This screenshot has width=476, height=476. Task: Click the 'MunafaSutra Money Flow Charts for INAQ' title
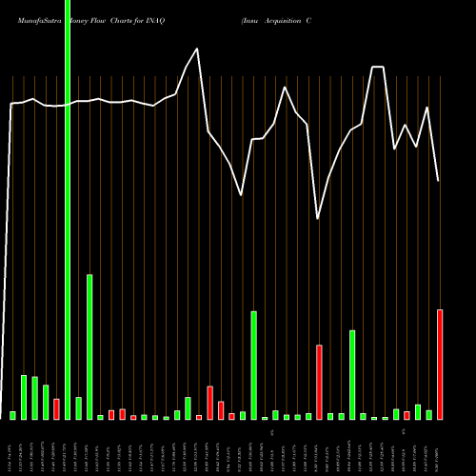(x=91, y=21)
